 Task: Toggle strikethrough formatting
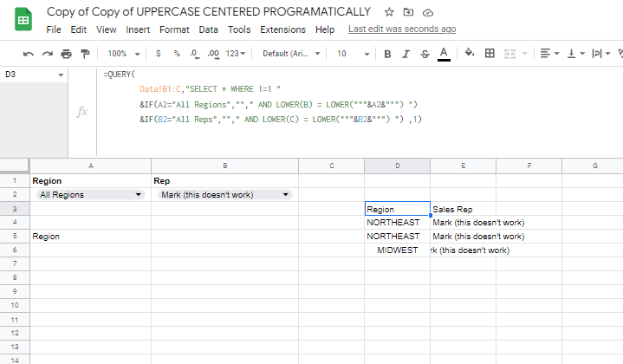[x=425, y=54]
